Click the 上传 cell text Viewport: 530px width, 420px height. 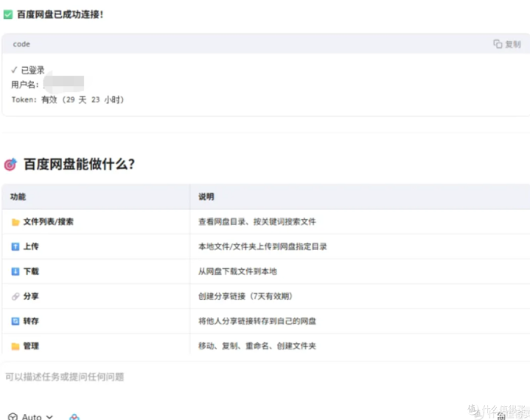31,247
